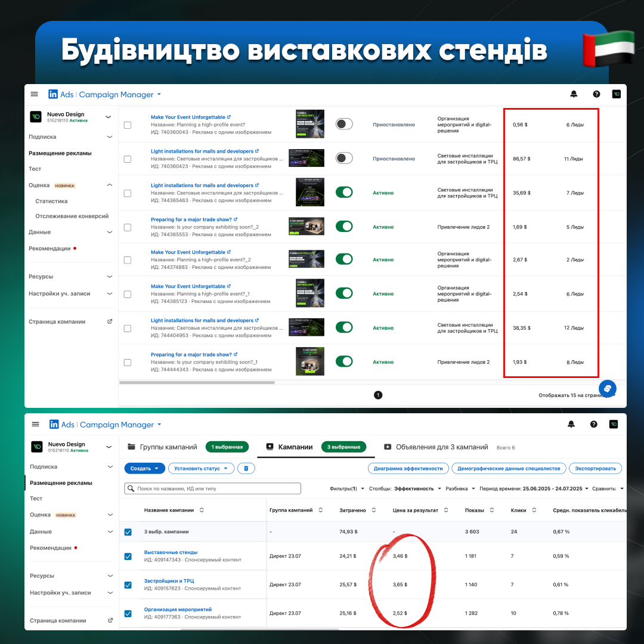Image resolution: width=644 pixels, height=644 pixels.
Task: Open Статистика in the top sidebar
Action: (51, 202)
